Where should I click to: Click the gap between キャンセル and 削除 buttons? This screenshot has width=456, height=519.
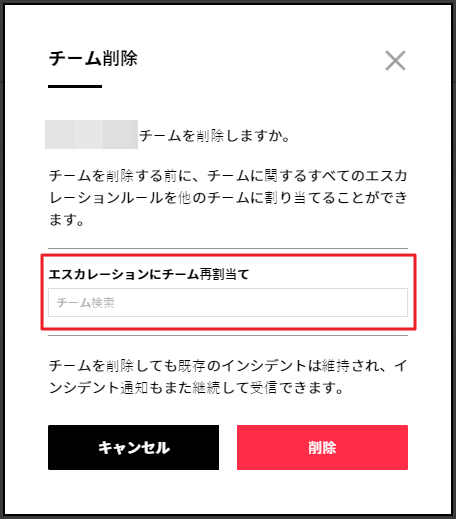[x=228, y=447]
